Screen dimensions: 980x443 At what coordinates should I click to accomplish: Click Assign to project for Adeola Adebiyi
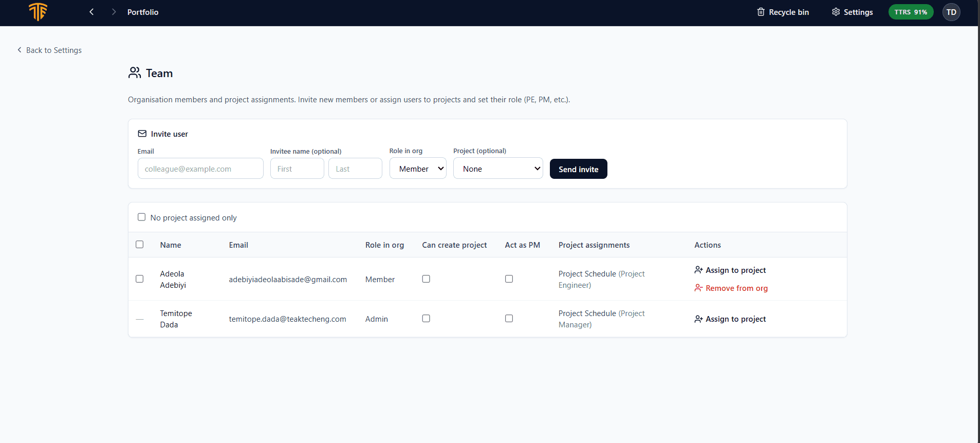coord(730,270)
